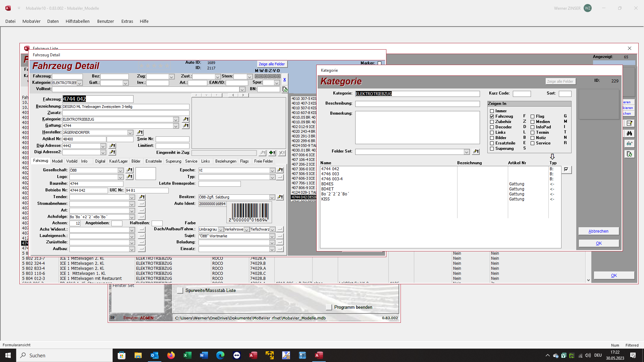Click edit icon beside Gesellschaft ÖBB

tap(129, 170)
